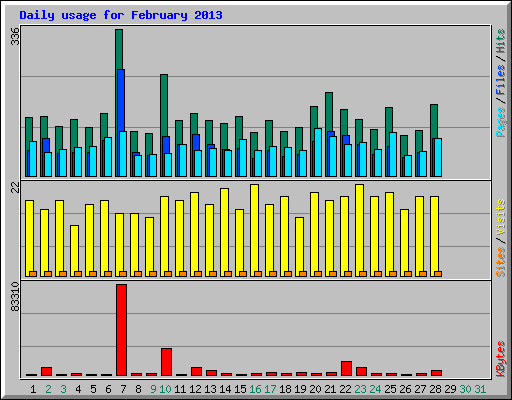This screenshot has width=512, height=400.
Task: Click day label '14' on the x-axis
Action: (x=225, y=389)
